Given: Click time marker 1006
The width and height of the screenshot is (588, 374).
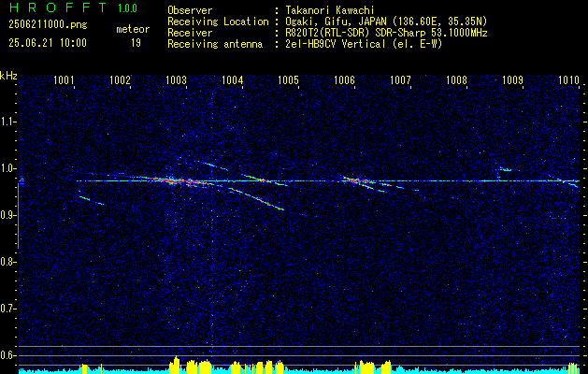Looking at the screenshot, I should (344, 79).
